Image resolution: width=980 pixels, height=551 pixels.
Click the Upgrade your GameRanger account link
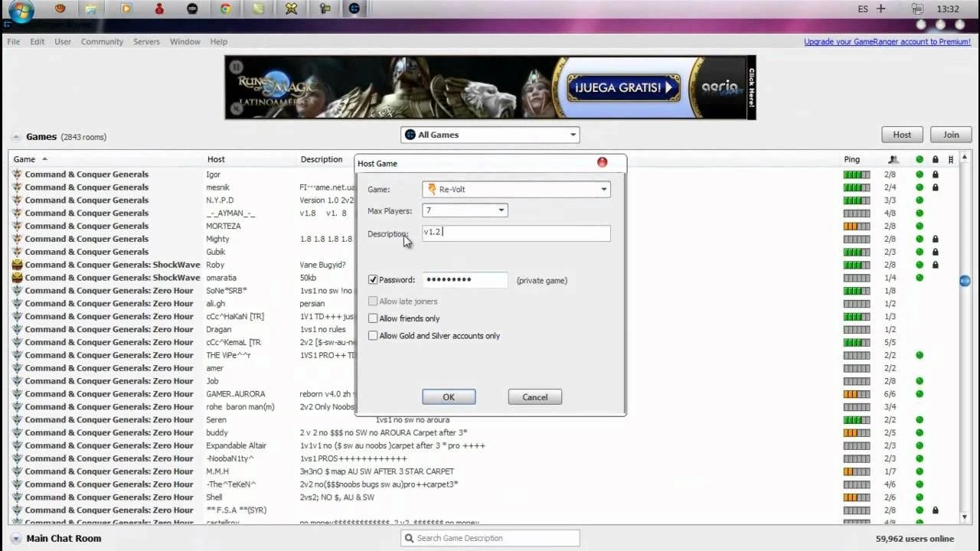pos(887,41)
